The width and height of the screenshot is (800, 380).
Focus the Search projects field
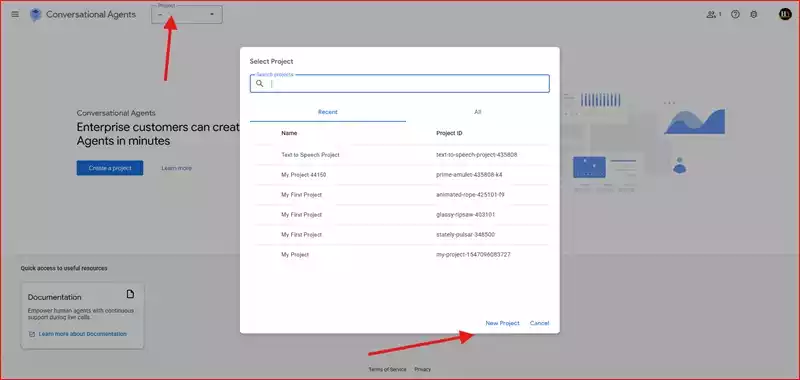399,84
